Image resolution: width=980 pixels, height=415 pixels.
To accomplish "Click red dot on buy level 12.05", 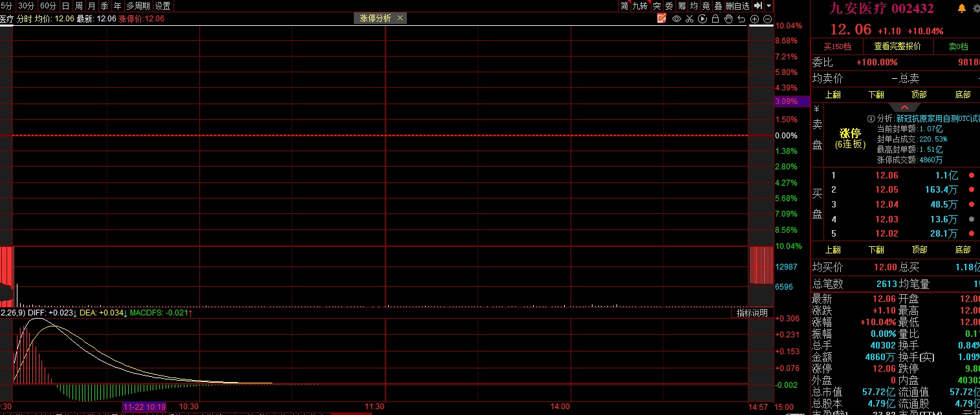I will click(971, 189).
